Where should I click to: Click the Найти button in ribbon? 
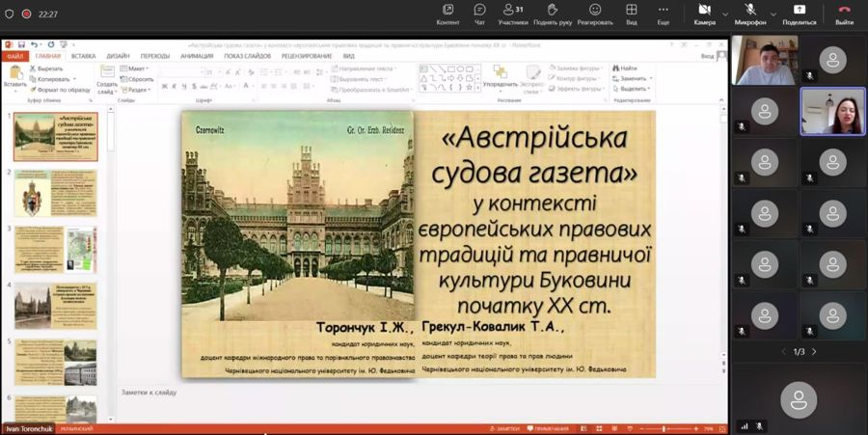pyautogui.click(x=624, y=68)
